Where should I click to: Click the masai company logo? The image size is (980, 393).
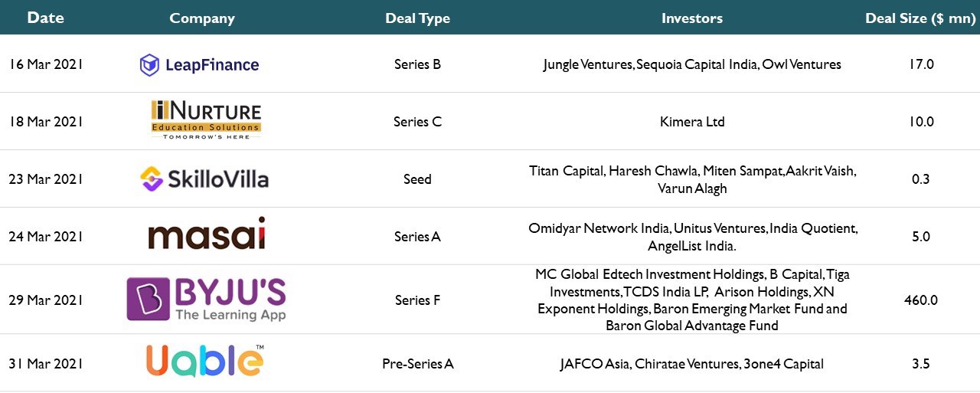[x=207, y=234]
